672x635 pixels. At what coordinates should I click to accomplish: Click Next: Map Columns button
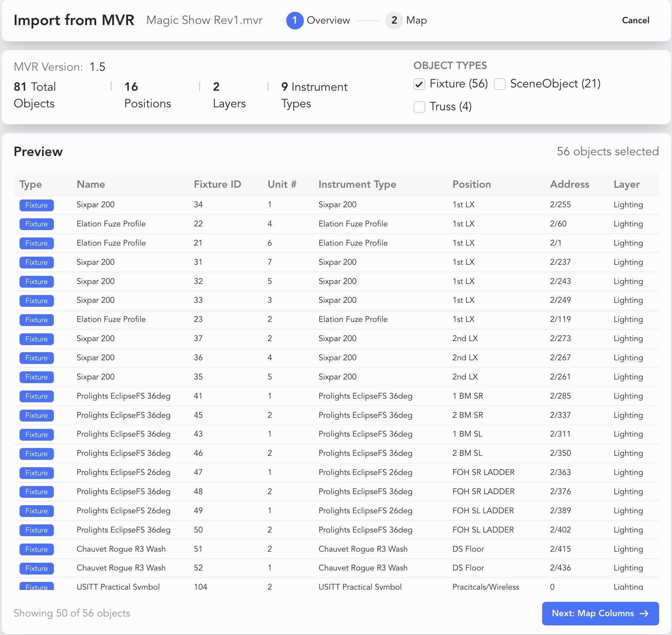600,613
